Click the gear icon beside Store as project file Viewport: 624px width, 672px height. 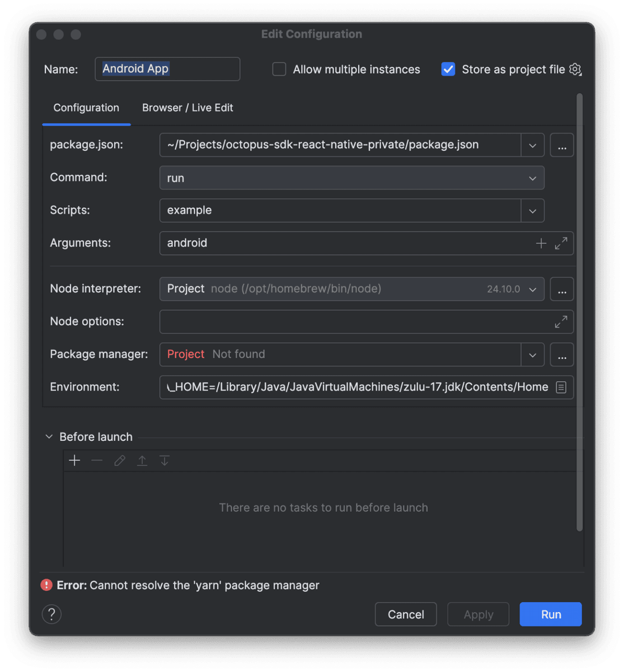click(x=575, y=69)
